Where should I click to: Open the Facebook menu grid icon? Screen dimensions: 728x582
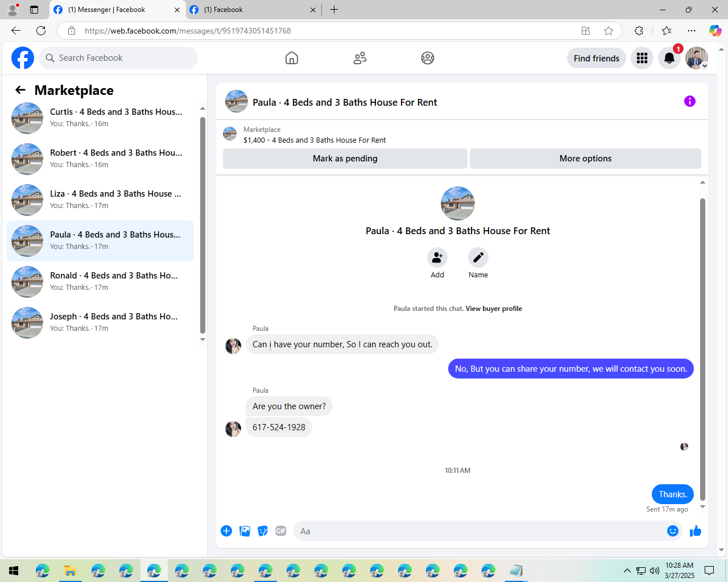(x=642, y=58)
